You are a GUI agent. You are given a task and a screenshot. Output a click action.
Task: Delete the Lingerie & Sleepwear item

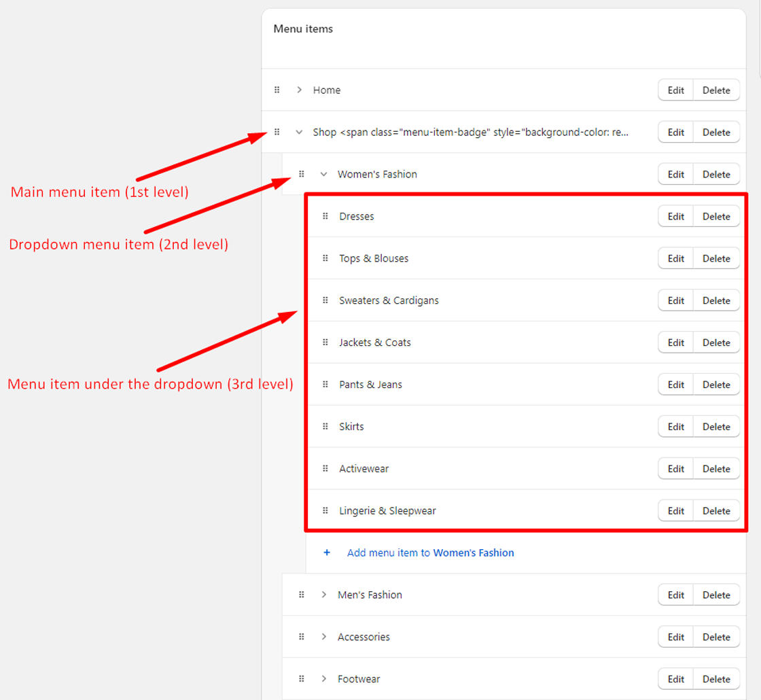pos(716,511)
